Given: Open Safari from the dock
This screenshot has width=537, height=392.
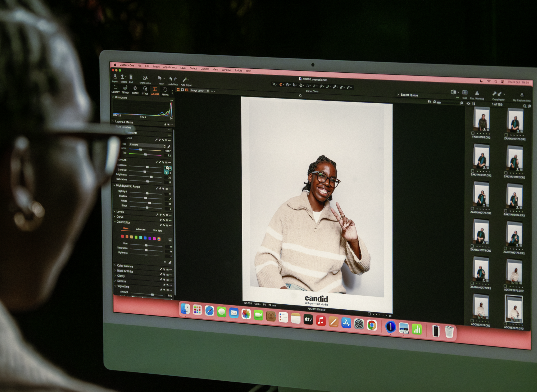Looking at the screenshot, I should [x=209, y=311].
